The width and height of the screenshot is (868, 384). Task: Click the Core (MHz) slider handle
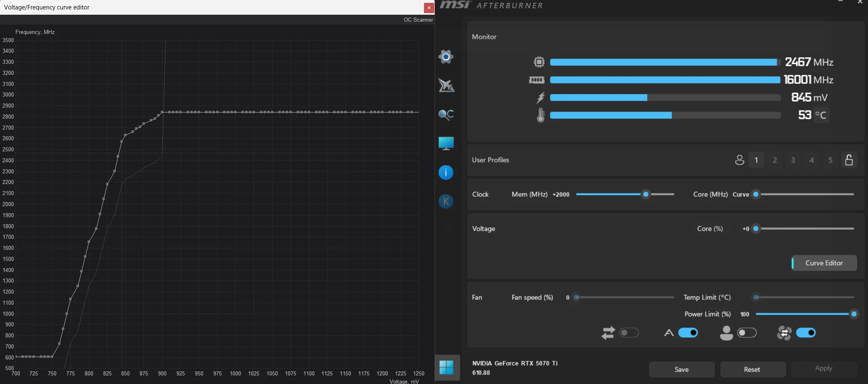(x=756, y=194)
